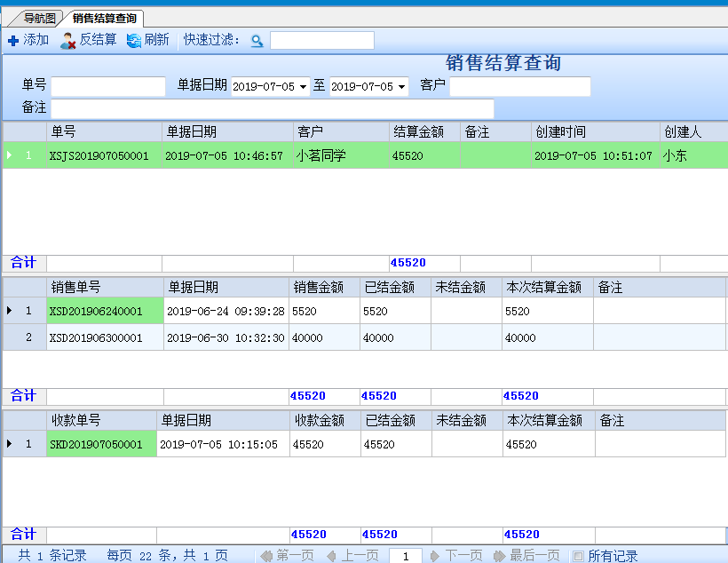Toggle the 所有记录 checkbox
Screen dimensions: 728x563
[578, 556]
